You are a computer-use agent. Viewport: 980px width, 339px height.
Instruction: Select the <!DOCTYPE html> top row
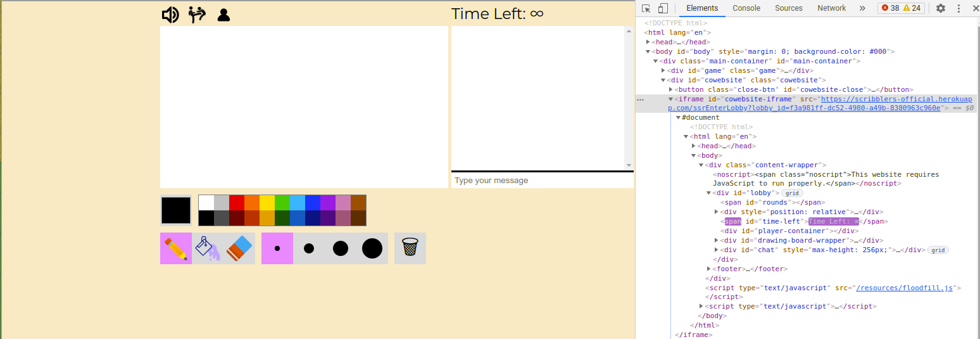(x=808, y=23)
